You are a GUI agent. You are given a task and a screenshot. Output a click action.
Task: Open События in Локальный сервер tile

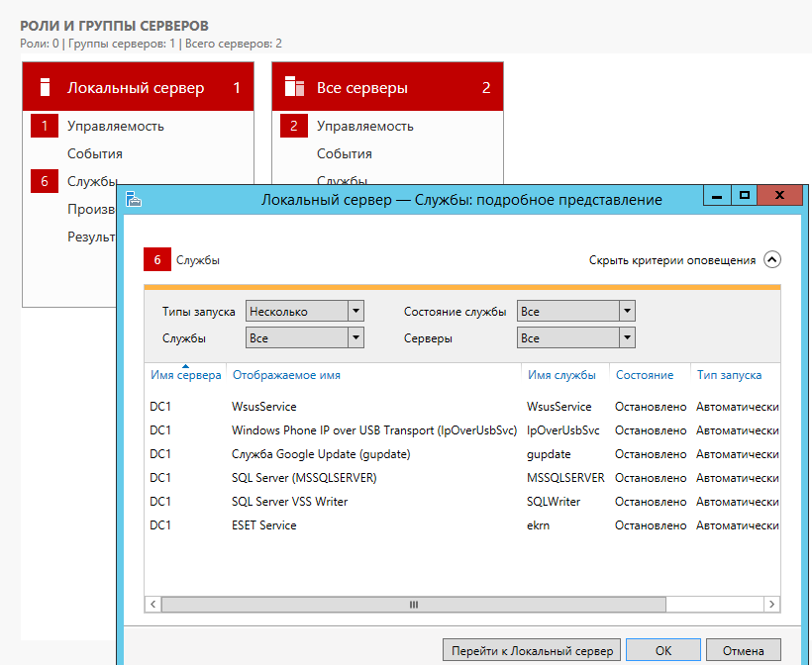click(95, 153)
